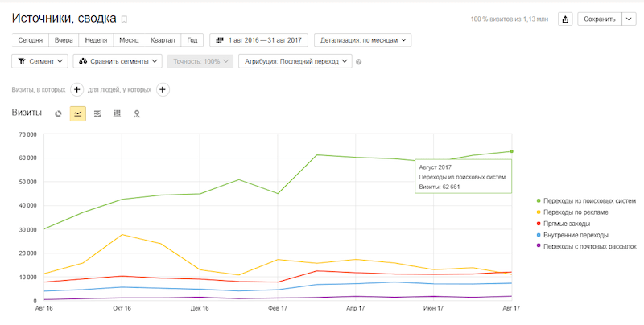The width and height of the screenshot is (644, 325).
Task: Select the line chart view icon
Action: point(78,114)
